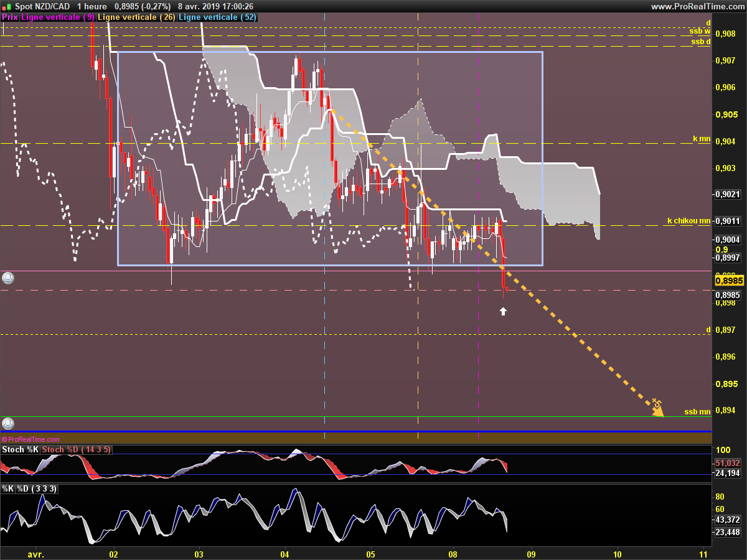
Task: Click the 0,9011 price label on the axis
Action: point(728,220)
